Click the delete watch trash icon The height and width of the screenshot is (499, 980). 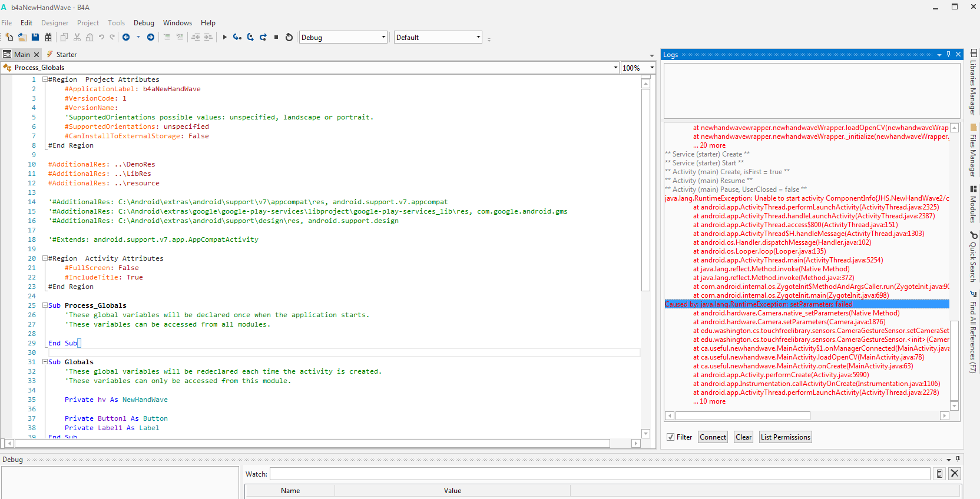point(939,474)
